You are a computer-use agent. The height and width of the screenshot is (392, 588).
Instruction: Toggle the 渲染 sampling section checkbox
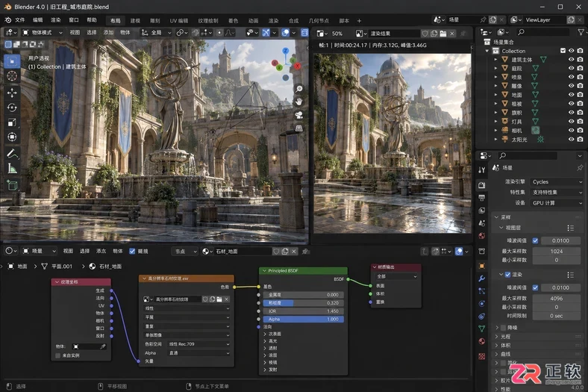[507, 275]
